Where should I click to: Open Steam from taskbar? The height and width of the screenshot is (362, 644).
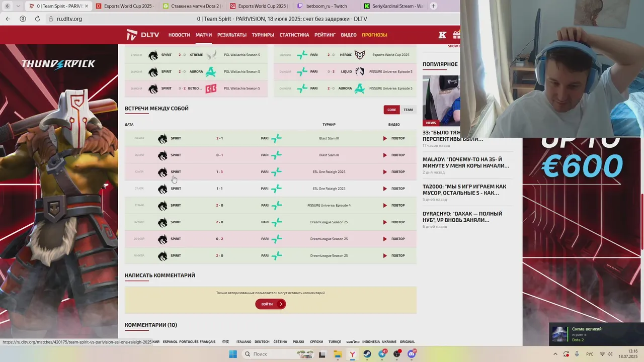click(x=367, y=354)
